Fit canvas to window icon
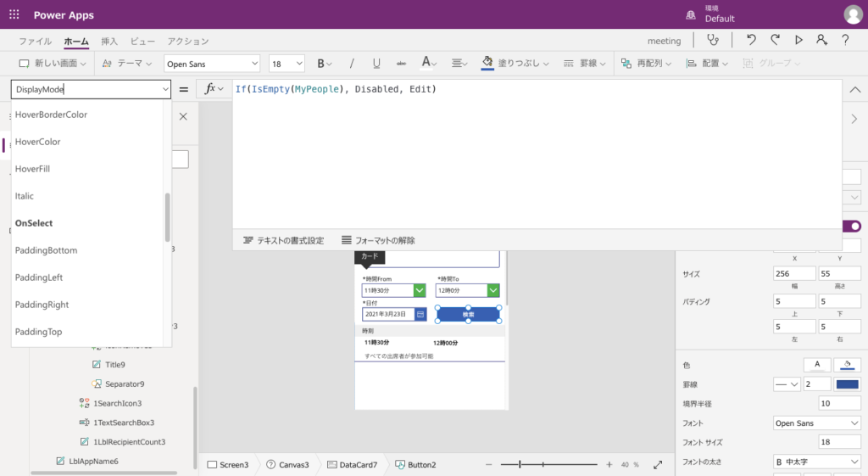 tap(658, 464)
